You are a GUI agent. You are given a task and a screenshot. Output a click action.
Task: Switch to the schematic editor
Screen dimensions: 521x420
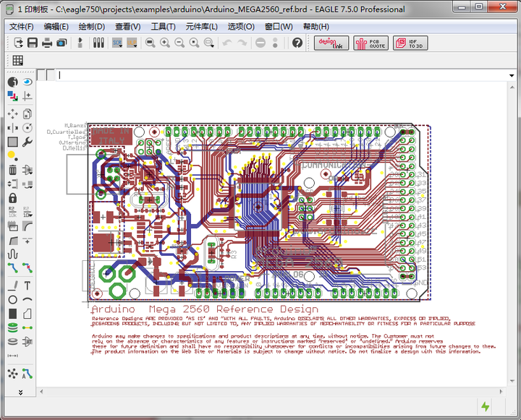tap(80, 43)
